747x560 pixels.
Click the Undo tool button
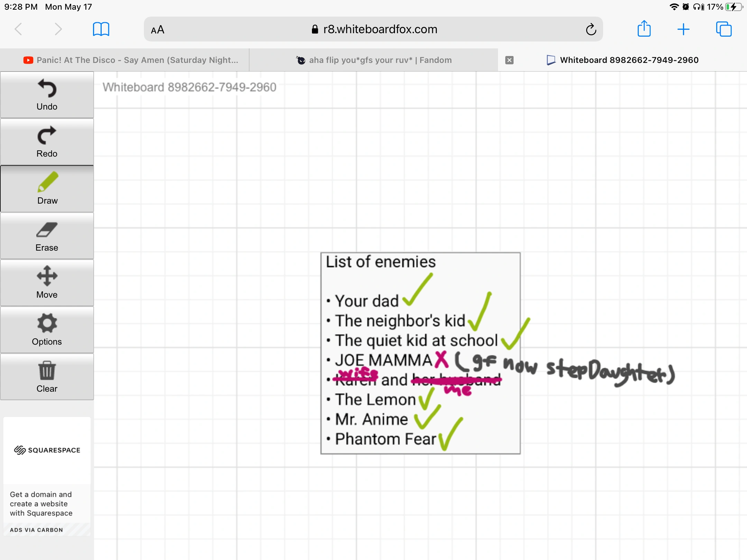click(47, 95)
